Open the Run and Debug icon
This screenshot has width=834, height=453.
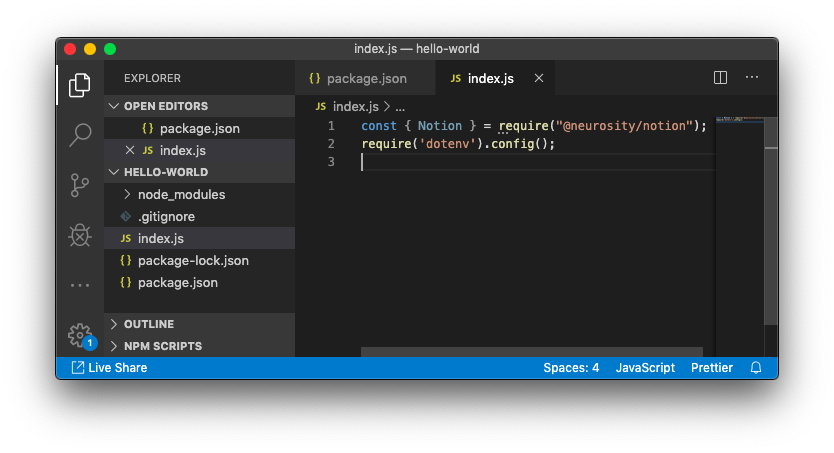80,235
